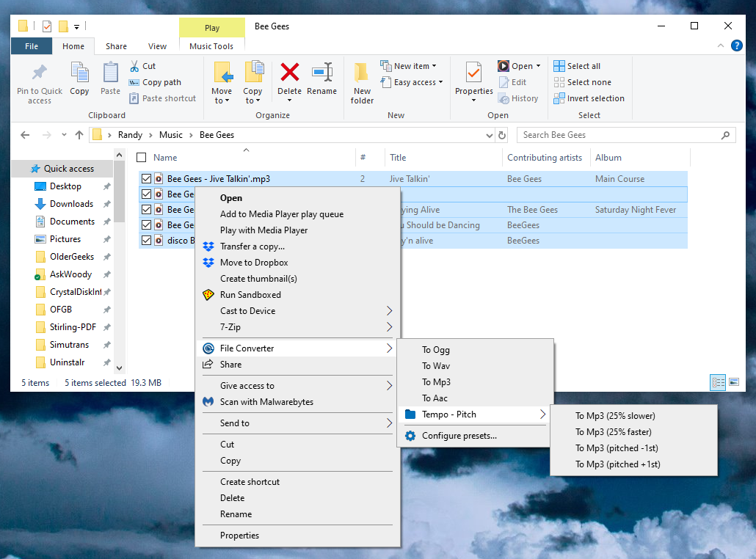
Task: Refresh the Bee Gees folder view
Action: 502,136
